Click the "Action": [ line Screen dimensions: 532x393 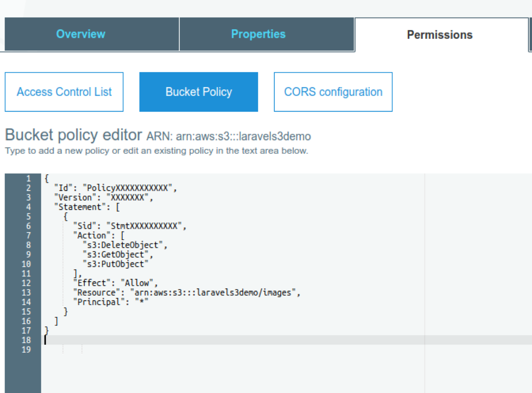tap(99, 235)
